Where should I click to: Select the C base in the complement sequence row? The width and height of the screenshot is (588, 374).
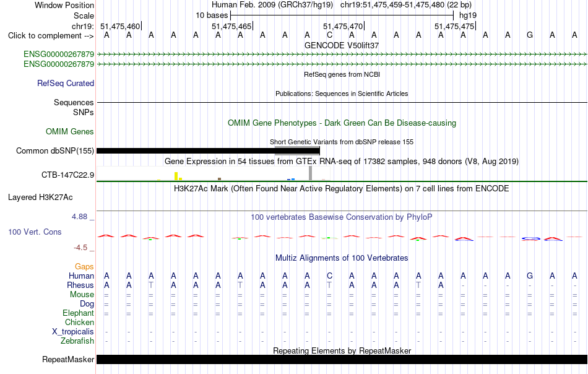(329, 35)
